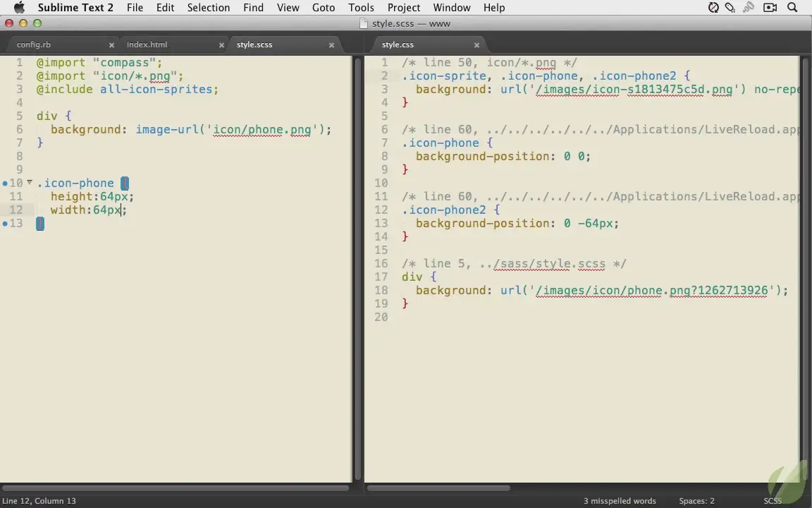The height and width of the screenshot is (508, 812).
Task: Click the vertical scrollbar of the style.scss pane
Action: pos(357,270)
